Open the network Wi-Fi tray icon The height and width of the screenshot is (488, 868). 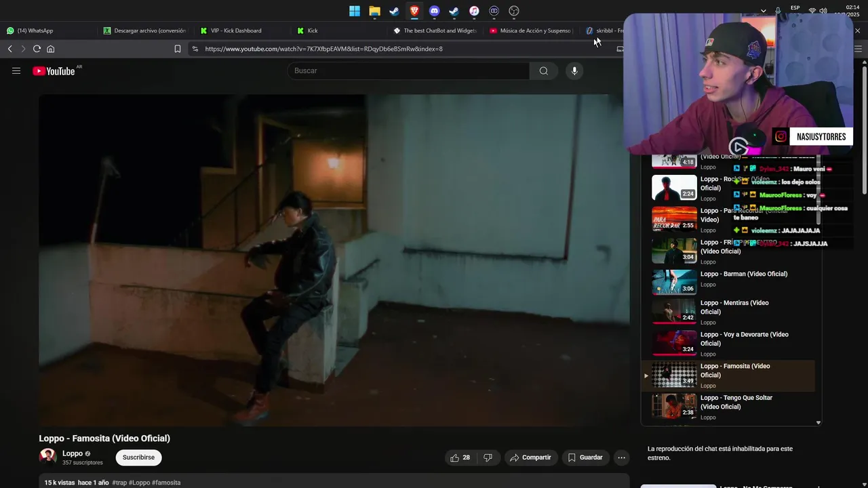point(812,11)
